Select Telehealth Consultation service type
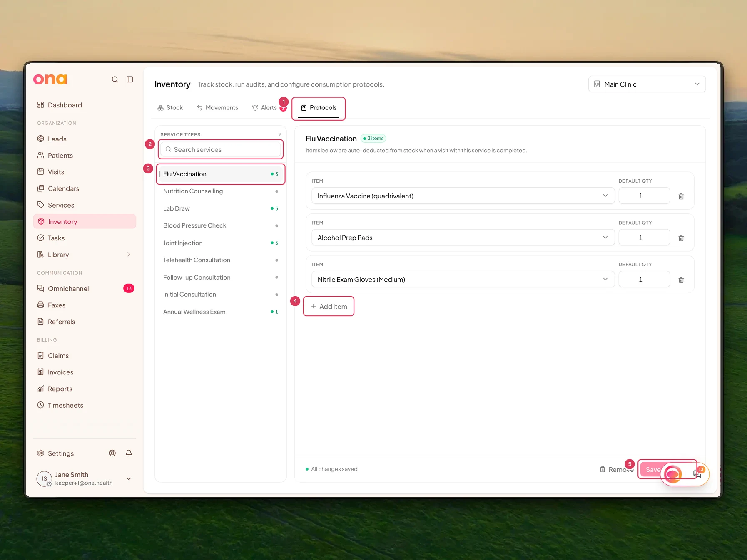 (x=221, y=260)
